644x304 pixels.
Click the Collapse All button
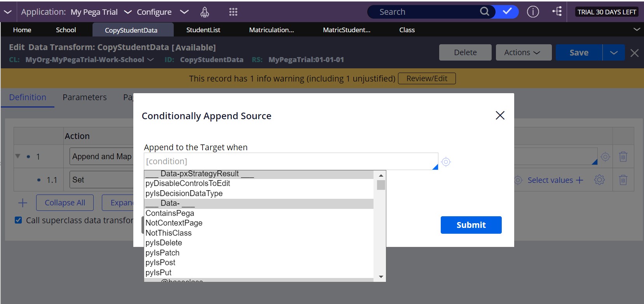(x=65, y=203)
